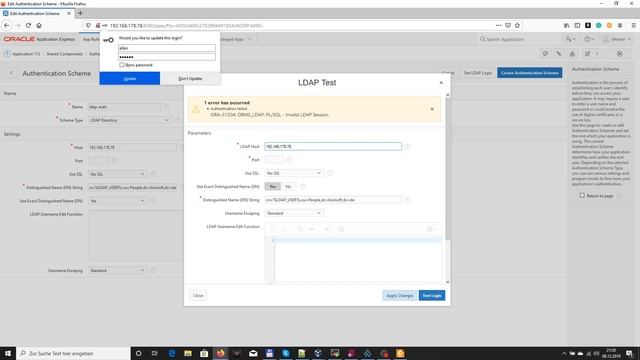Viewport: 640px width, 360px height.
Task: Click the Pocket save icon in address bar
Action: (x=508, y=25)
